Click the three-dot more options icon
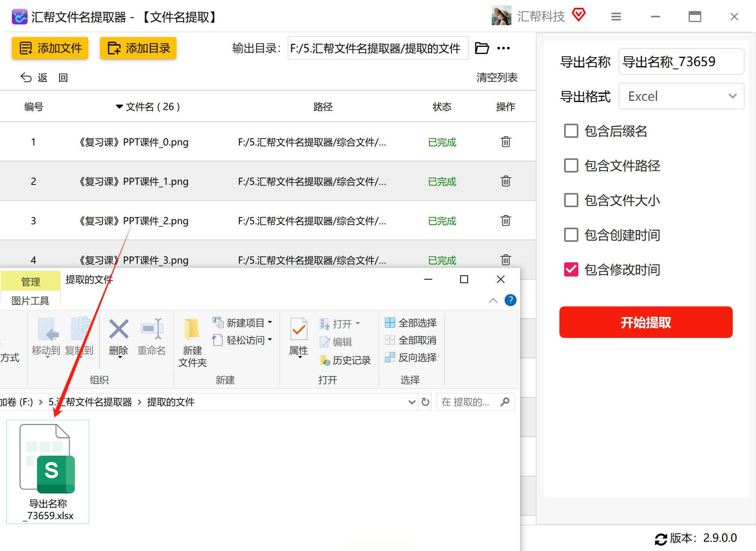The height and width of the screenshot is (551, 756). 503,48
